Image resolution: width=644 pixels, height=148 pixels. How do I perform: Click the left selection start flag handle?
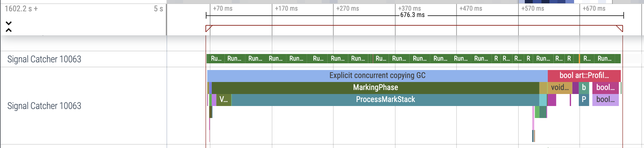point(208,29)
